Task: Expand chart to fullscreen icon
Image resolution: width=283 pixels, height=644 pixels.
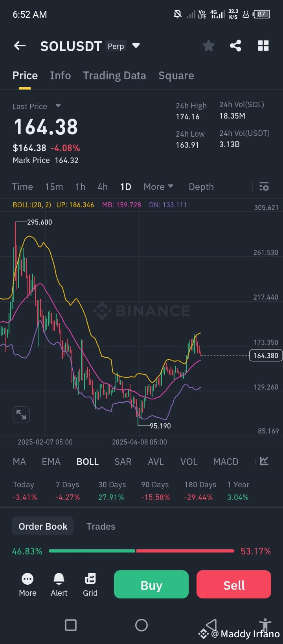Action: pyautogui.click(x=21, y=414)
